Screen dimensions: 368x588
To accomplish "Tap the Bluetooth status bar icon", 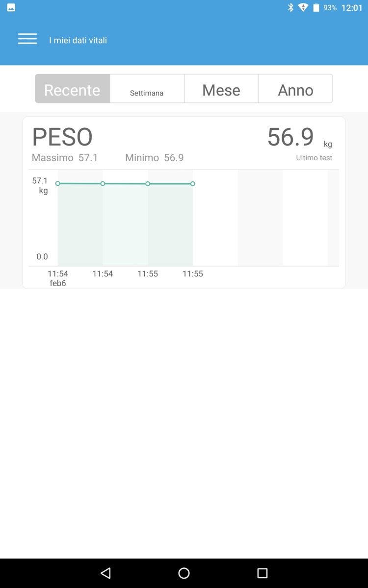I will pyautogui.click(x=290, y=7).
